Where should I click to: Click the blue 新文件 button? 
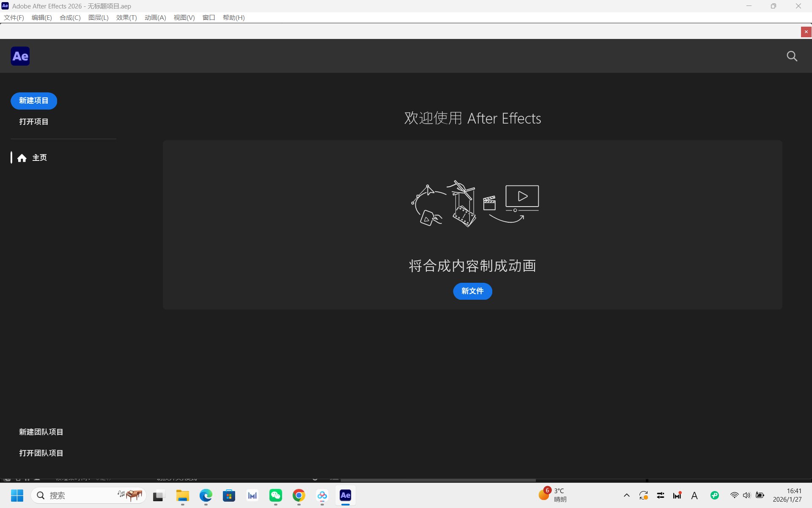click(472, 291)
